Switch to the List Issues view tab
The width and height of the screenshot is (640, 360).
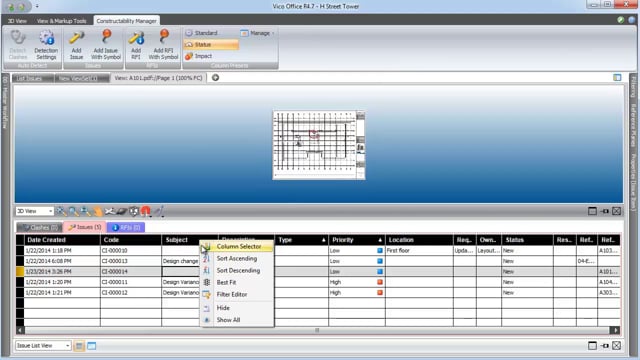pyautogui.click(x=33, y=78)
